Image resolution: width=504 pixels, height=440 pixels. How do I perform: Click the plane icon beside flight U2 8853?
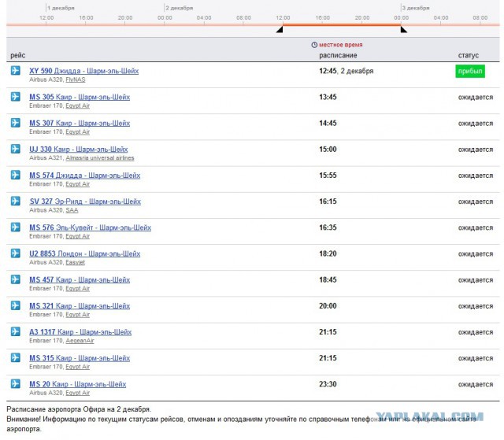[x=15, y=253]
